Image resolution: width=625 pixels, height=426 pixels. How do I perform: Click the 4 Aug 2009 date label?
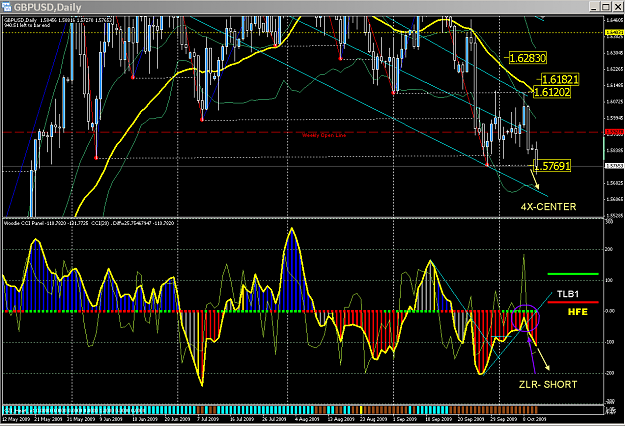point(308,419)
